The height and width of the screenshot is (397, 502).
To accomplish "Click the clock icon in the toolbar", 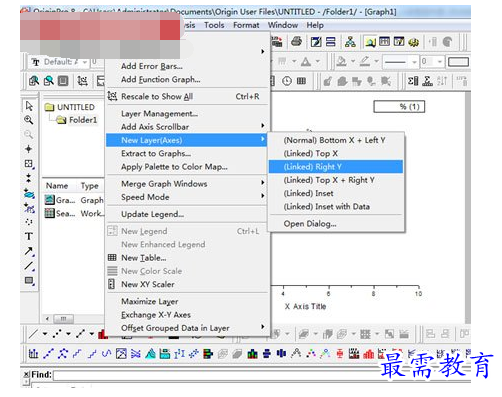I will (287, 81).
